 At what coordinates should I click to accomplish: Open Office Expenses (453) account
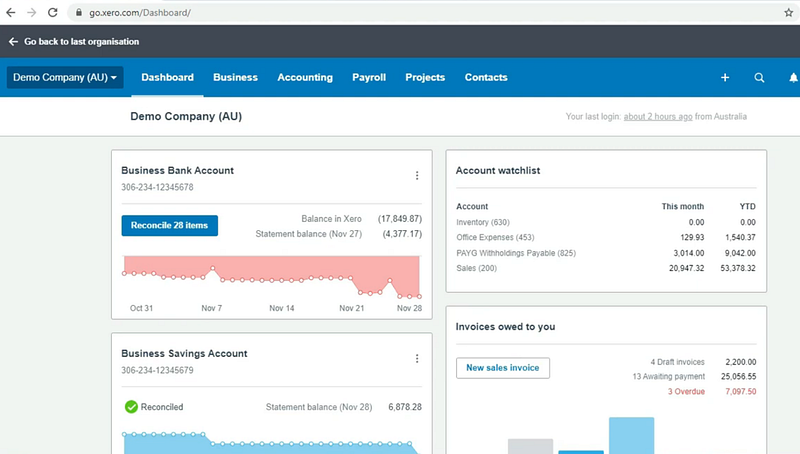tap(495, 237)
